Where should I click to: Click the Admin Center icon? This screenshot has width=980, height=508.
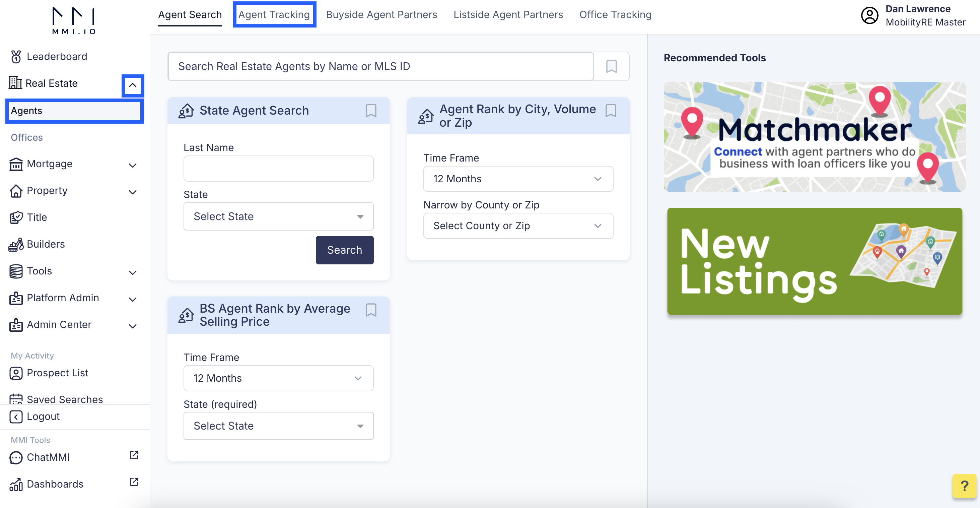pyautogui.click(x=16, y=325)
